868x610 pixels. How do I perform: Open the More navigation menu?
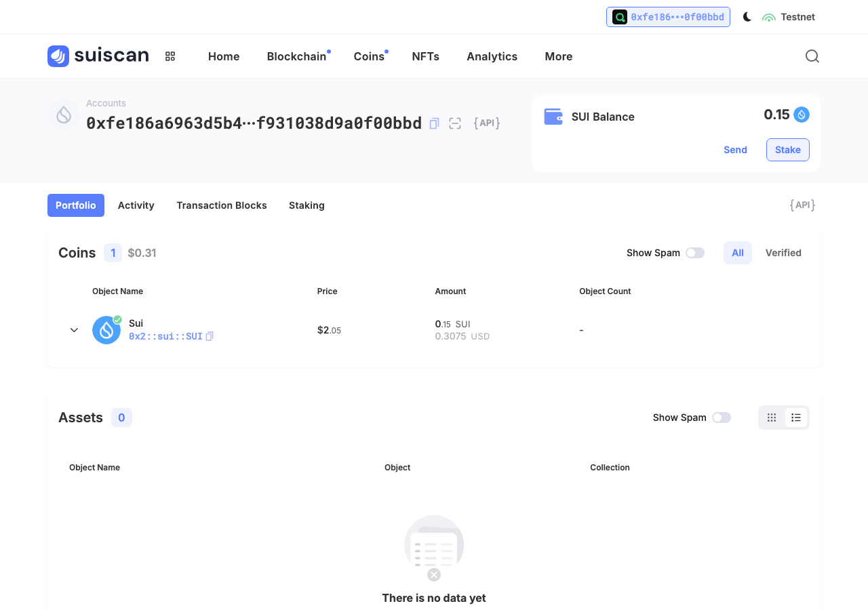tap(559, 56)
